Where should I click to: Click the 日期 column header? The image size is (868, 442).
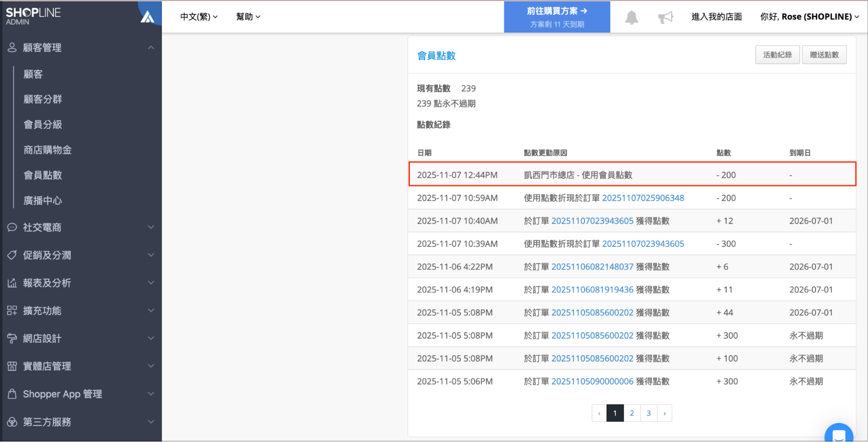click(424, 153)
